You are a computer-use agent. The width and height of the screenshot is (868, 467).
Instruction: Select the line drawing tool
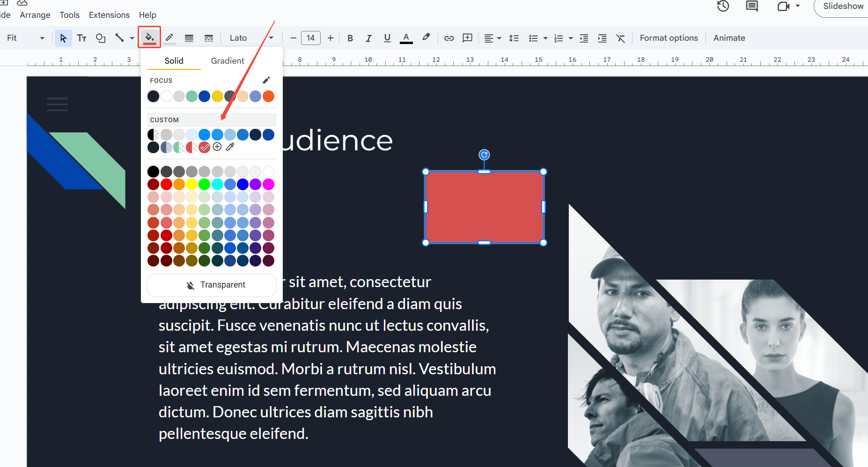click(x=120, y=38)
